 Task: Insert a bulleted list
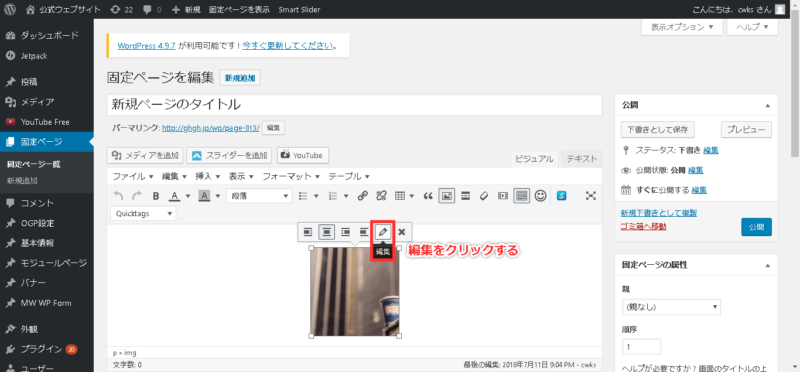tap(303, 195)
